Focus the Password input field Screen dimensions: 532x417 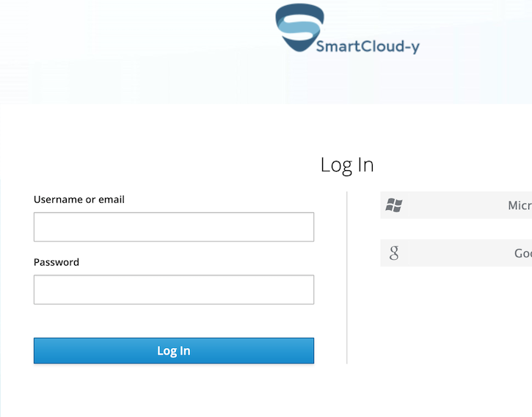pos(174,289)
